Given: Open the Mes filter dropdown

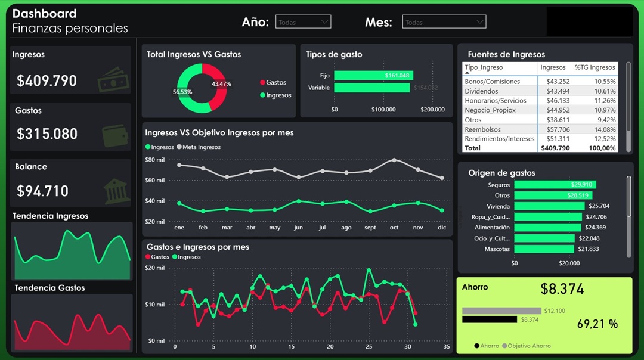Looking at the screenshot, I should click(444, 22).
